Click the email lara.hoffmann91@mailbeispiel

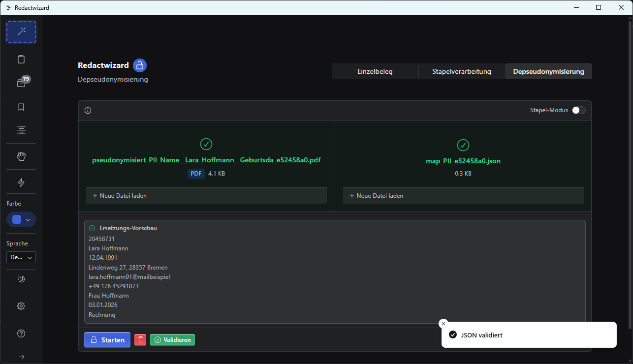(129, 277)
